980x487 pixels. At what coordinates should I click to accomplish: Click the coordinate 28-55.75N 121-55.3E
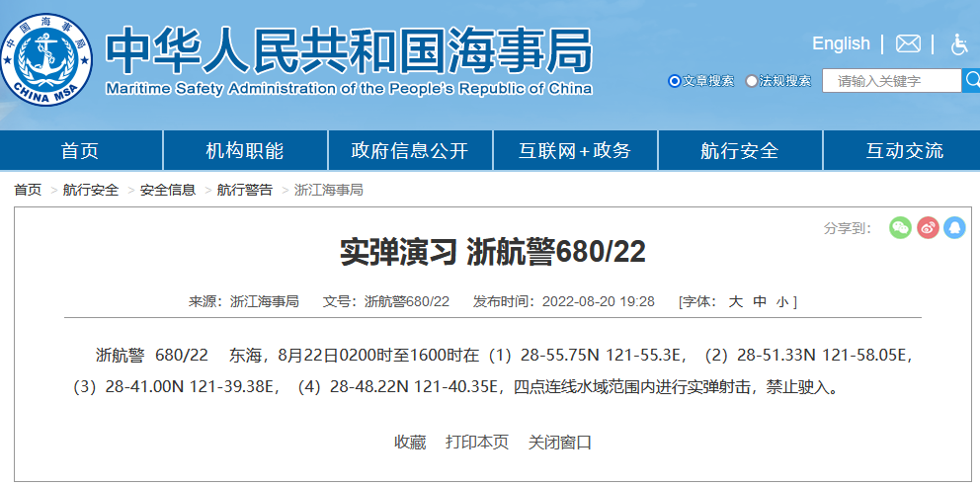click(x=600, y=356)
